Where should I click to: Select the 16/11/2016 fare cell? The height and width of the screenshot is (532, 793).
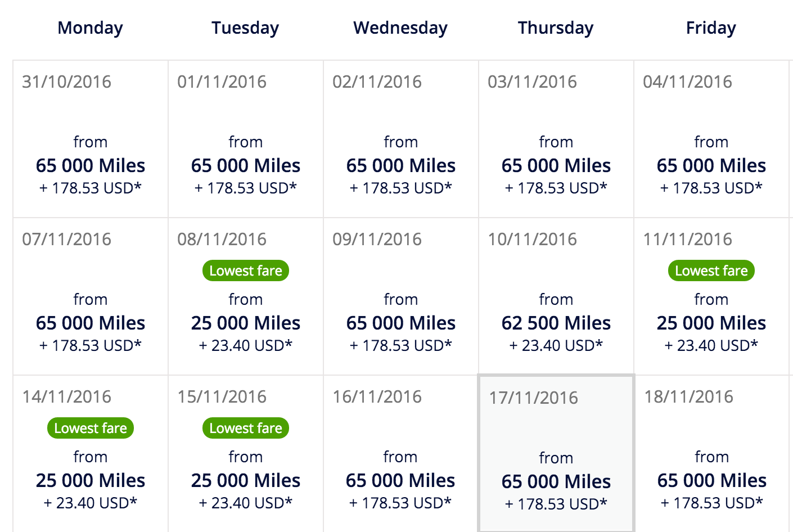401,454
